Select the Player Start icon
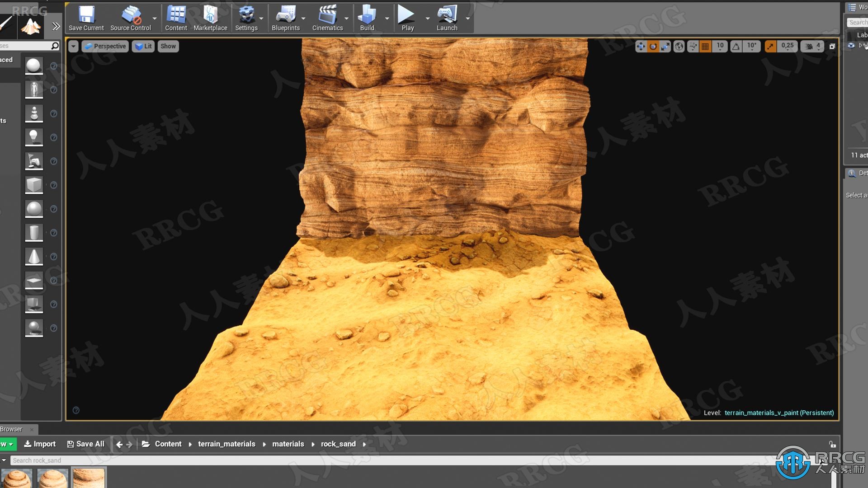This screenshot has width=868, height=488. coord(34,161)
